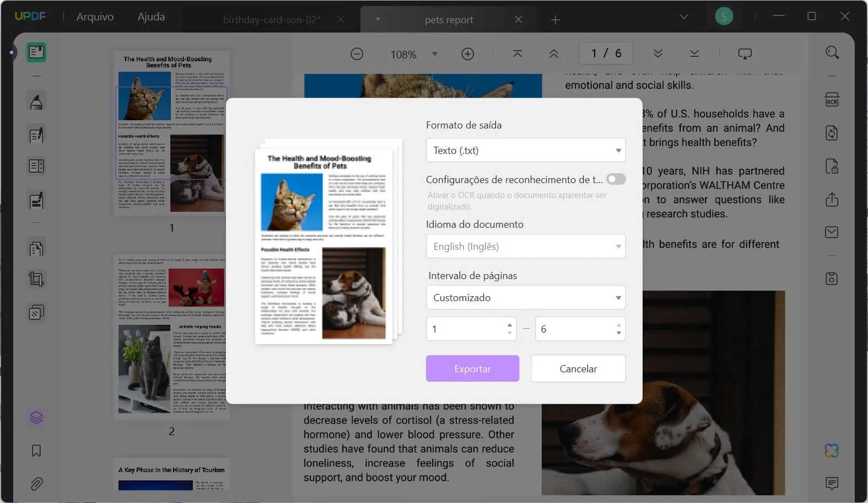Click the current page number box

[x=606, y=53]
